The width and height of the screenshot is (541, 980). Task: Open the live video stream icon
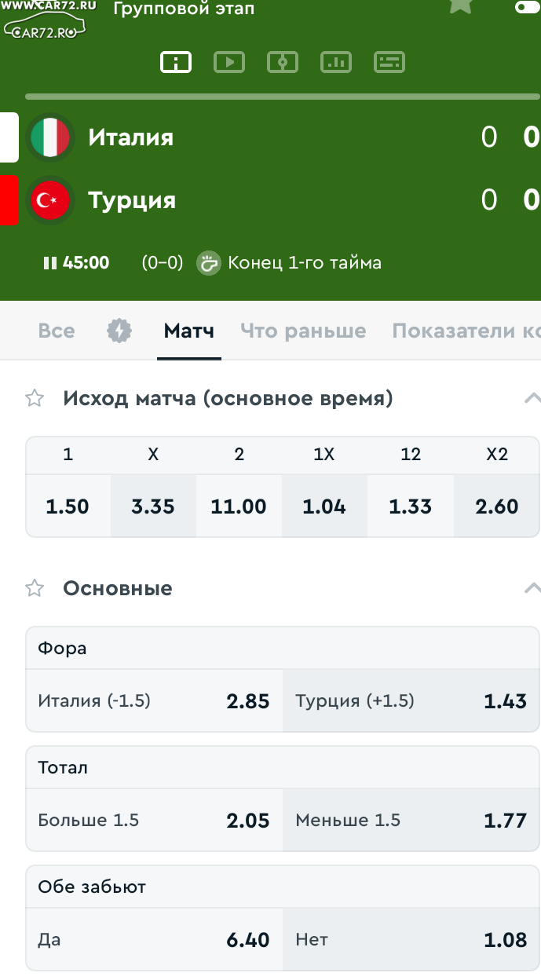[229, 62]
